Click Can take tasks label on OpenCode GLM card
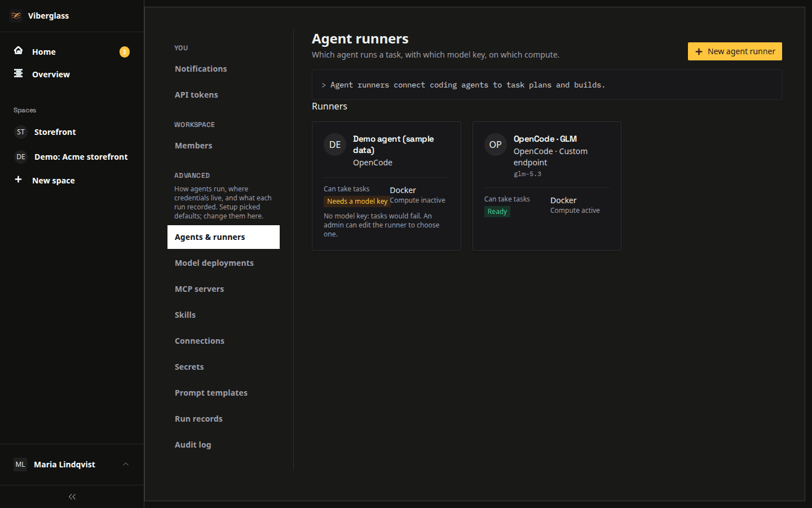The height and width of the screenshot is (508, 812). tap(507, 199)
